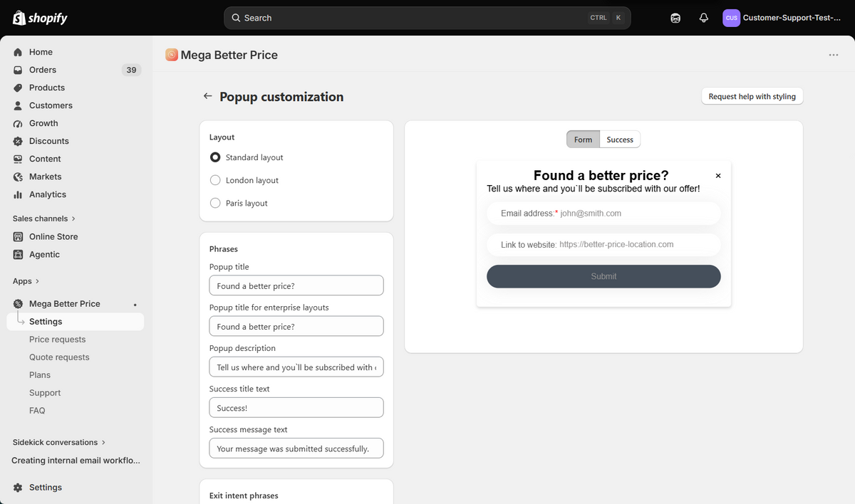Click the Link to website preview field

pos(603,244)
